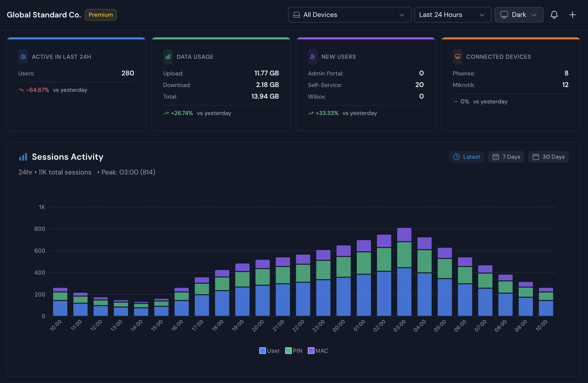This screenshot has width=588, height=383.
Task: Click the Data Usage bar chart icon
Action: pos(168,57)
